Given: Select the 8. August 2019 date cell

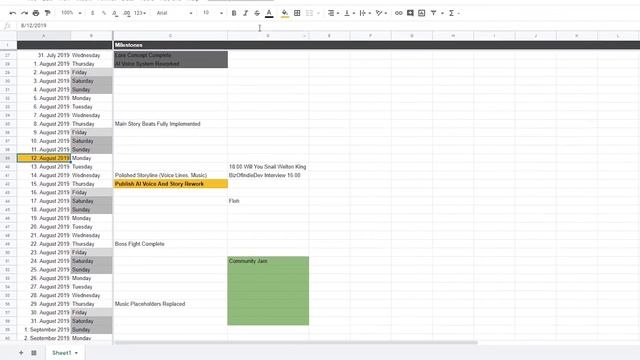Looking at the screenshot, I should [x=44, y=124].
